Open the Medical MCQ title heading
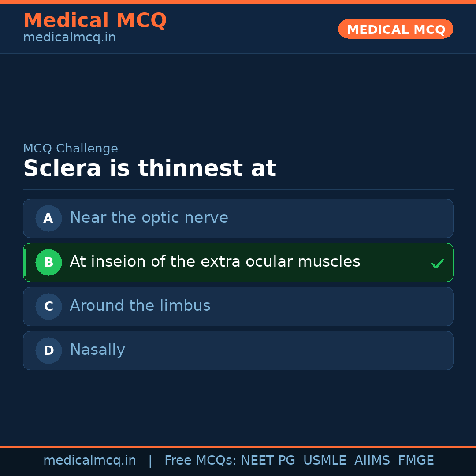Image resolution: width=476 pixels, height=476 pixels. [95, 21]
